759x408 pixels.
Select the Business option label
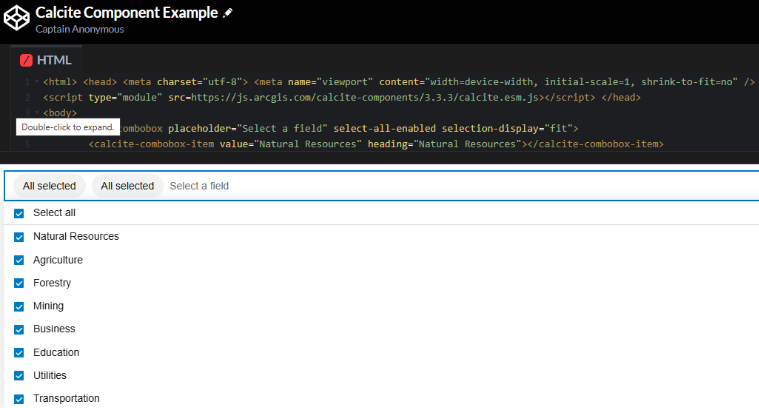pyautogui.click(x=54, y=329)
